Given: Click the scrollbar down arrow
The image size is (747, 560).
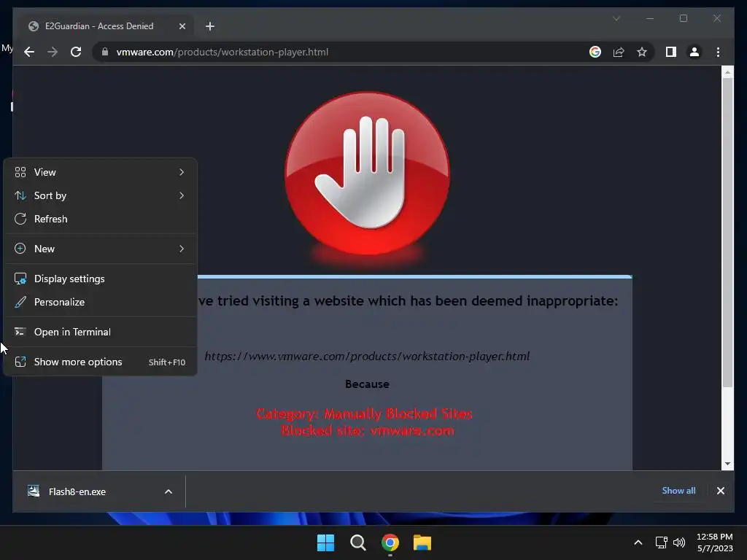Looking at the screenshot, I should point(727,464).
